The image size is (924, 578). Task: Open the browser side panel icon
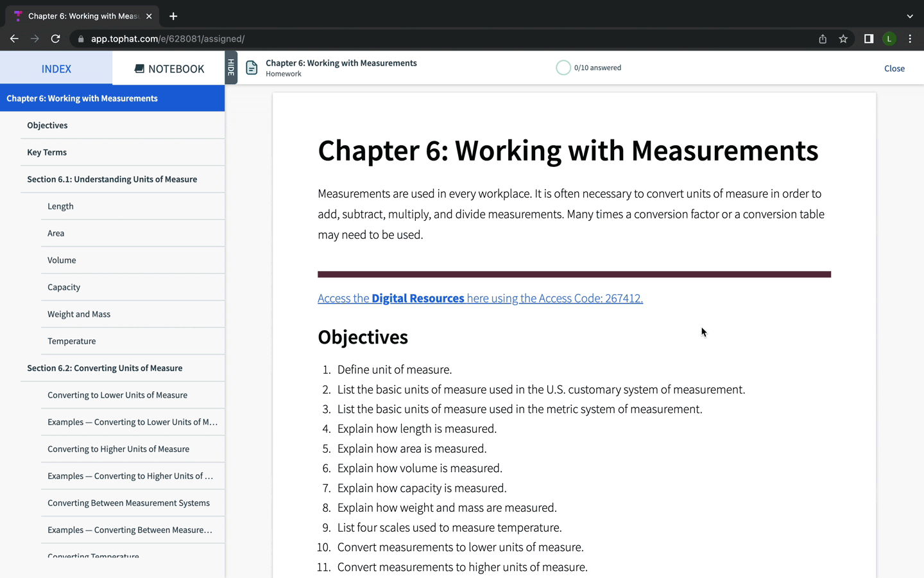(869, 39)
